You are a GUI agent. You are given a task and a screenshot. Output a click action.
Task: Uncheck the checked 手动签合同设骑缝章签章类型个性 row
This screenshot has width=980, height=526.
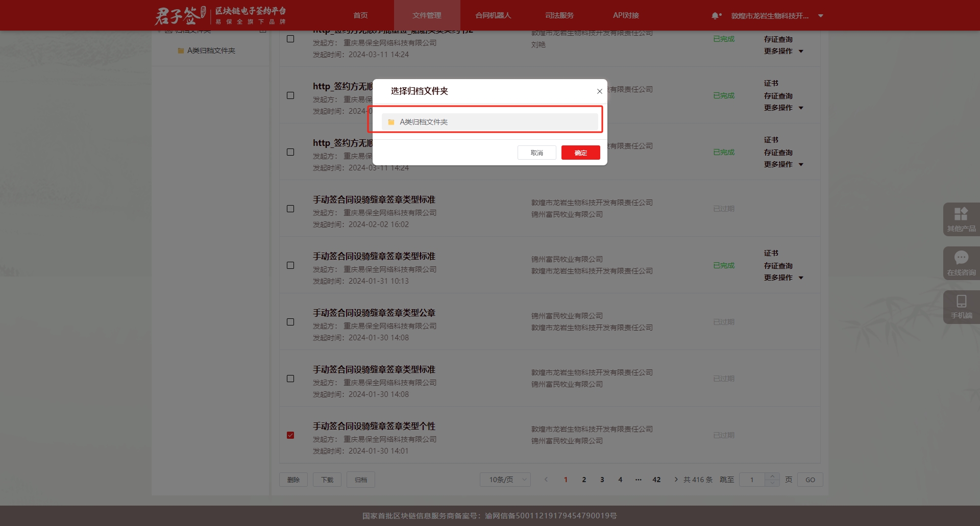(290, 435)
